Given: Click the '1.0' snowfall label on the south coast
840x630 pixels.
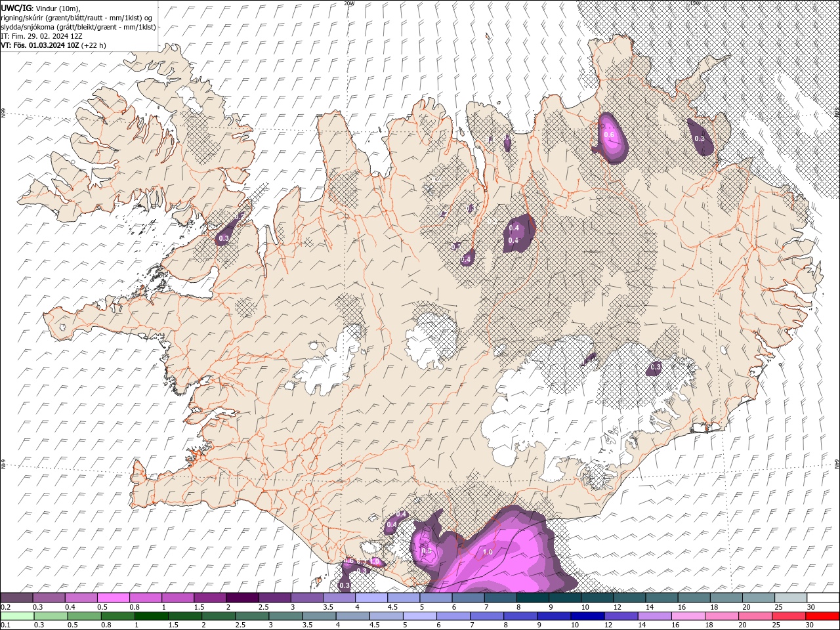Looking at the screenshot, I should click(488, 553).
